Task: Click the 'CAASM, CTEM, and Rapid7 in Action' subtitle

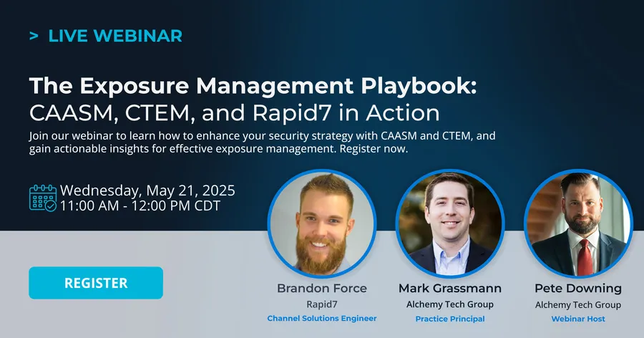Action: (235, 112)
